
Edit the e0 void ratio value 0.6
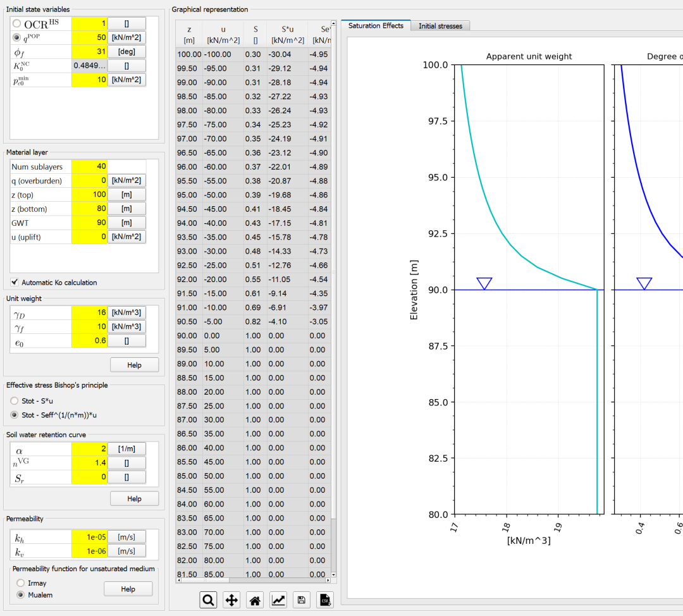(x=89, y=341)
